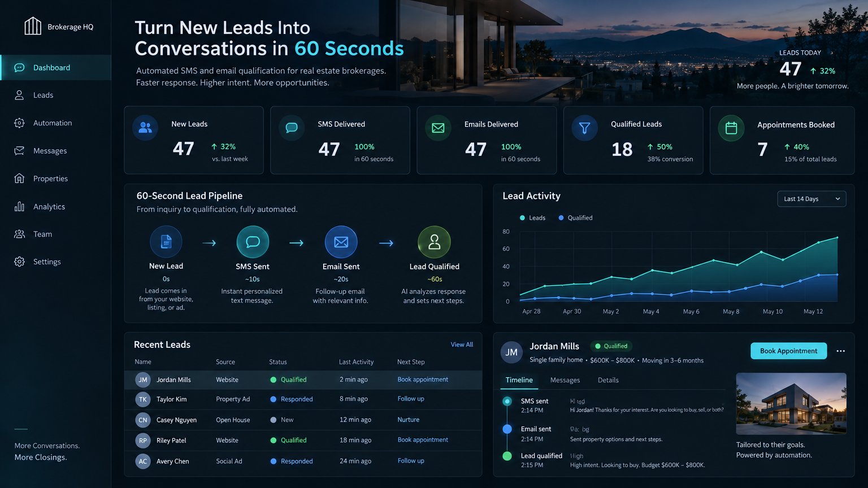Screen dimensions: 868x488
Task: Select the Lead Qualified pipeline stage icon
Action: point(434,242)
